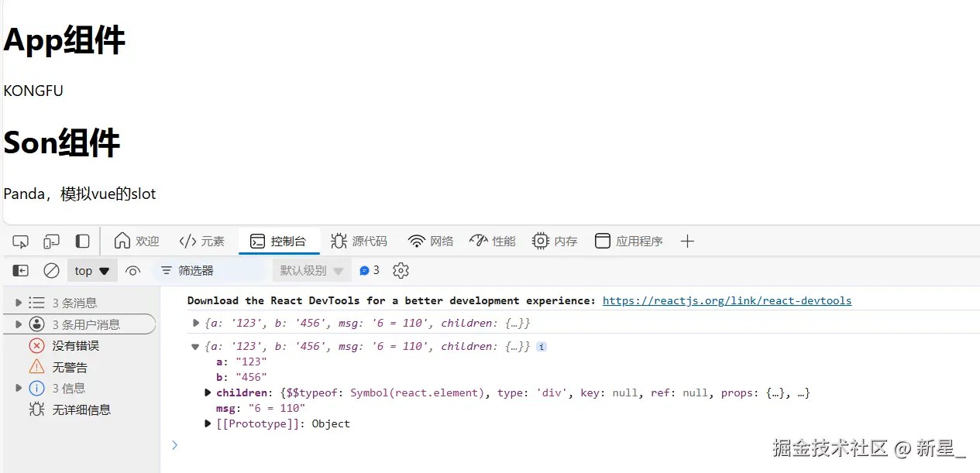This screenshot has width=980, height=473.
Task: Click the App组件 heading
Action: 64,40
